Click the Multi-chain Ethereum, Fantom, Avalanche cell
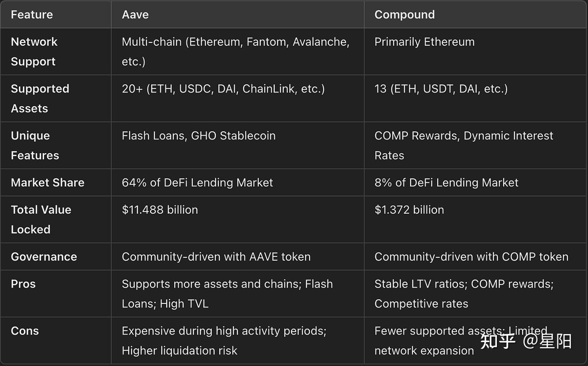 click(x=235, y=52)
